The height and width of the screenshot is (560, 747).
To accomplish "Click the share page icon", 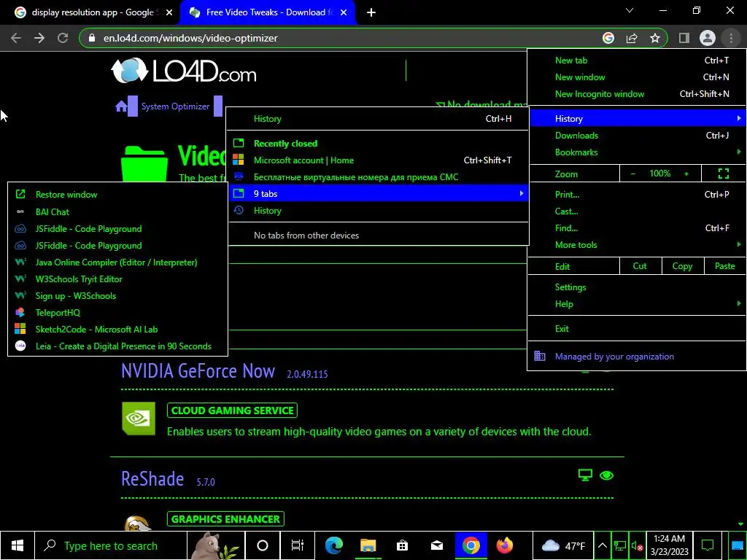I will point(632,38).
